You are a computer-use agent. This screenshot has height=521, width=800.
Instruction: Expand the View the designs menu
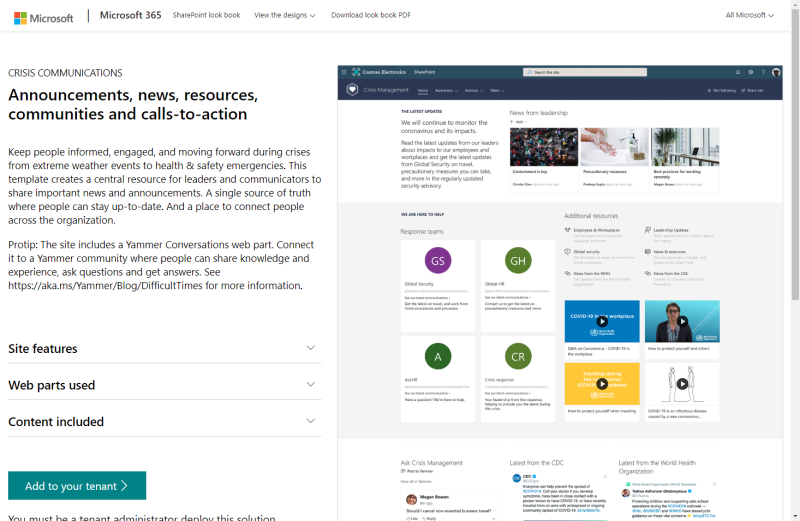(285, 15)
